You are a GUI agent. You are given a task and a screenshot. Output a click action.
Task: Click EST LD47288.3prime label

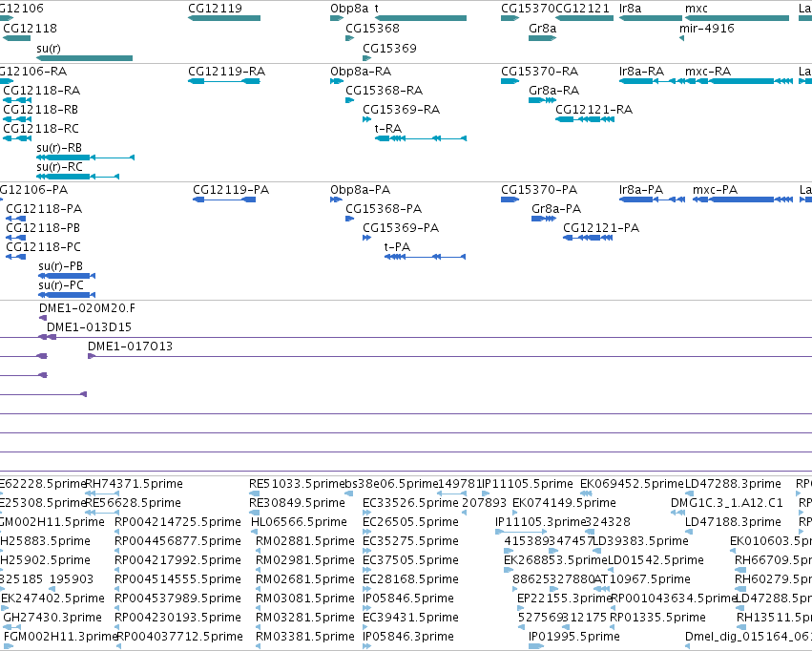(733, 484)
